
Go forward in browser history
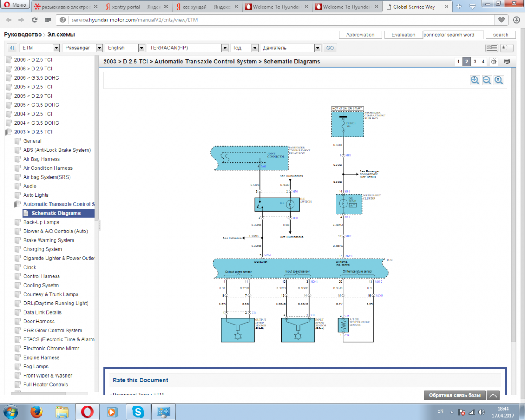coord(21,20)
